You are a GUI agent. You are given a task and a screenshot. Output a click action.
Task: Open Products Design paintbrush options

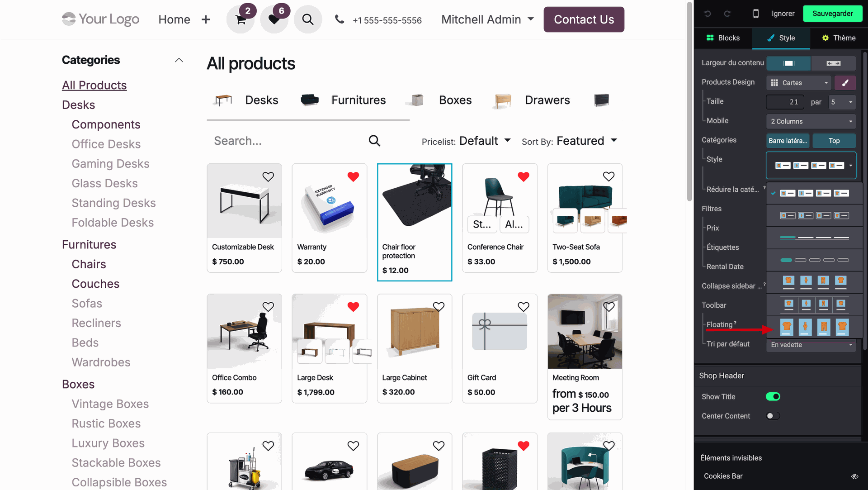pos(845,83)
